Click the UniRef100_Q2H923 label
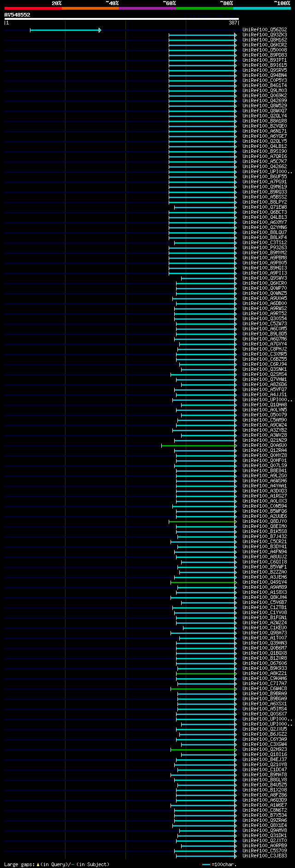 point(265,750)
